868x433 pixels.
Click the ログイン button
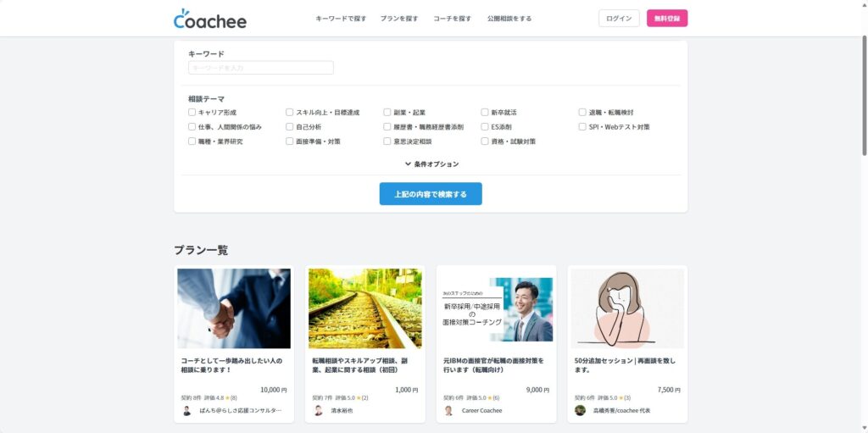click(x=619, y=19)
